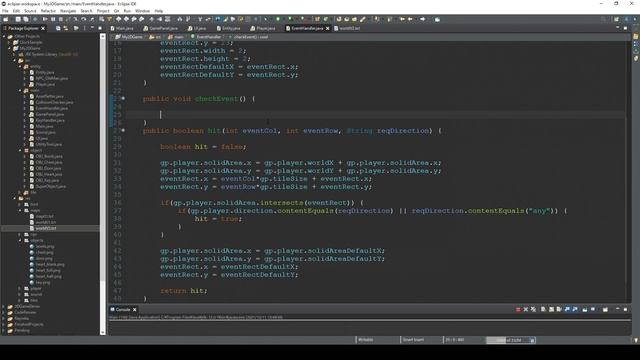
Task: Select heart_blank.png in Package Explorer
Action: pos(50,264)
